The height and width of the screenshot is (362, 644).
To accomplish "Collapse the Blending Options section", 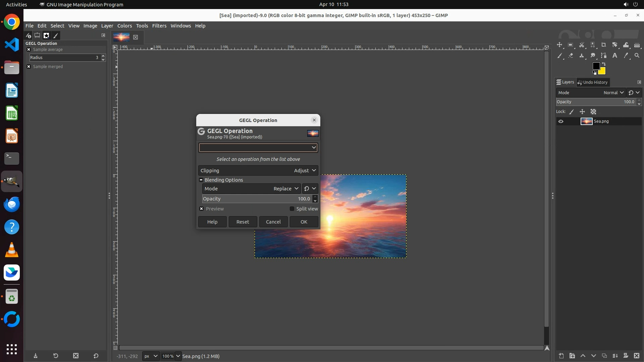I will (x=201, y=180).
